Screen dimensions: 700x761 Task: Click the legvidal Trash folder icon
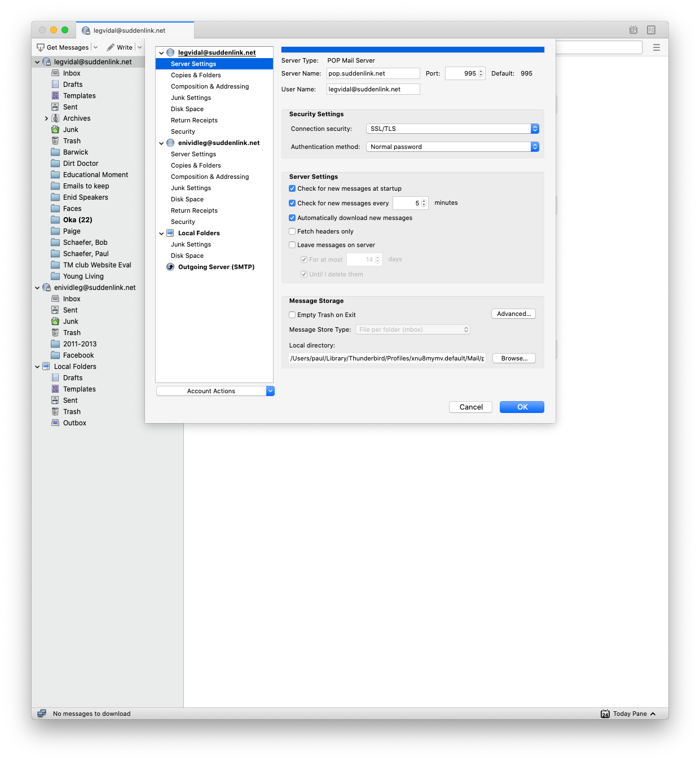point(55,141)
